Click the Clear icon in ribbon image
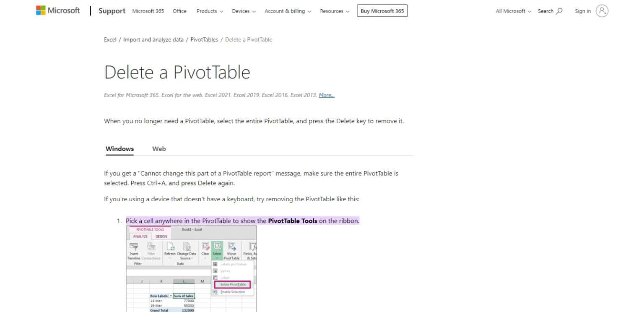 205,247
